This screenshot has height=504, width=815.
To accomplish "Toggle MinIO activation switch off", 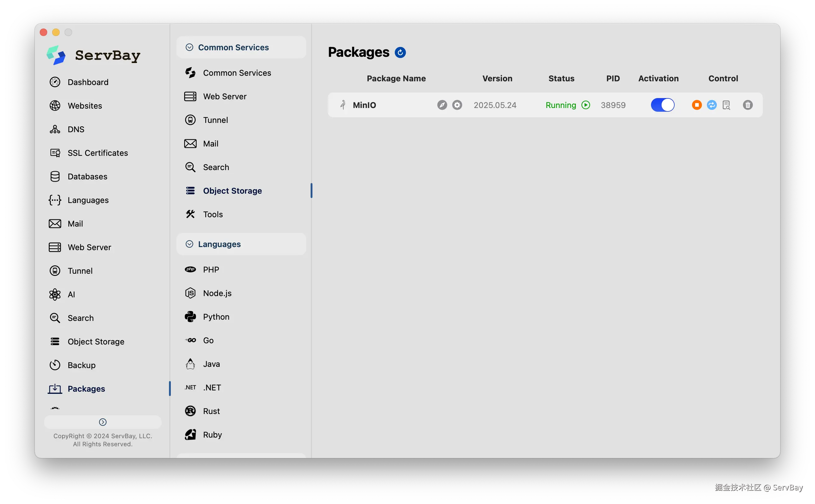I will (662, 105).
